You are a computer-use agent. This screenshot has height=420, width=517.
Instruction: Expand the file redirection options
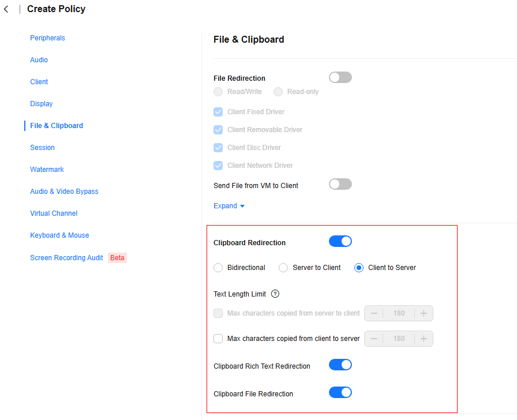tap(229, 206)
